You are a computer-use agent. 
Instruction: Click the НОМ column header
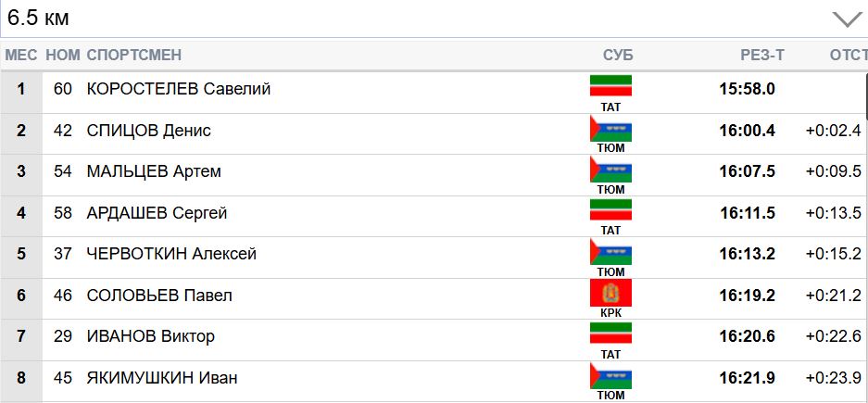click(62, 56)
